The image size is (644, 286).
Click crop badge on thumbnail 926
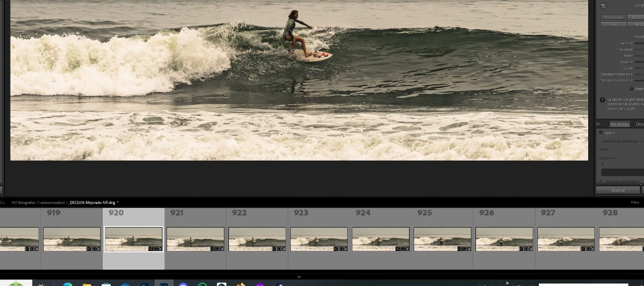[527, 249]
